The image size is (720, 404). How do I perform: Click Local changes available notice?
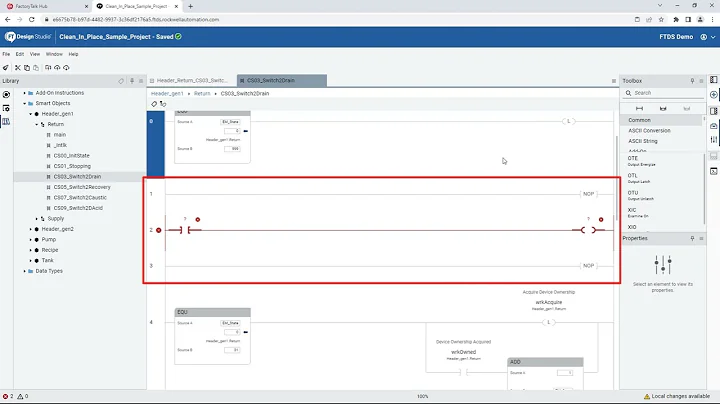point(677,396)
